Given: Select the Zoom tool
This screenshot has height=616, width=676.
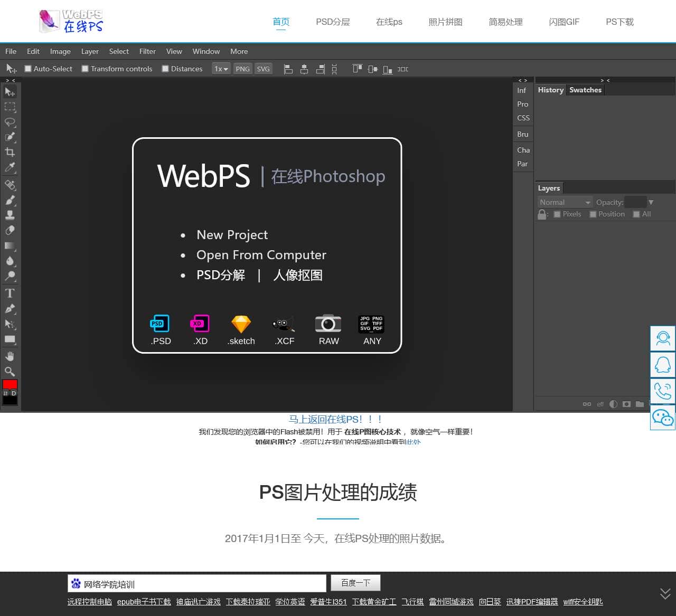Looking at the screenshot, I should coord(10,371).
